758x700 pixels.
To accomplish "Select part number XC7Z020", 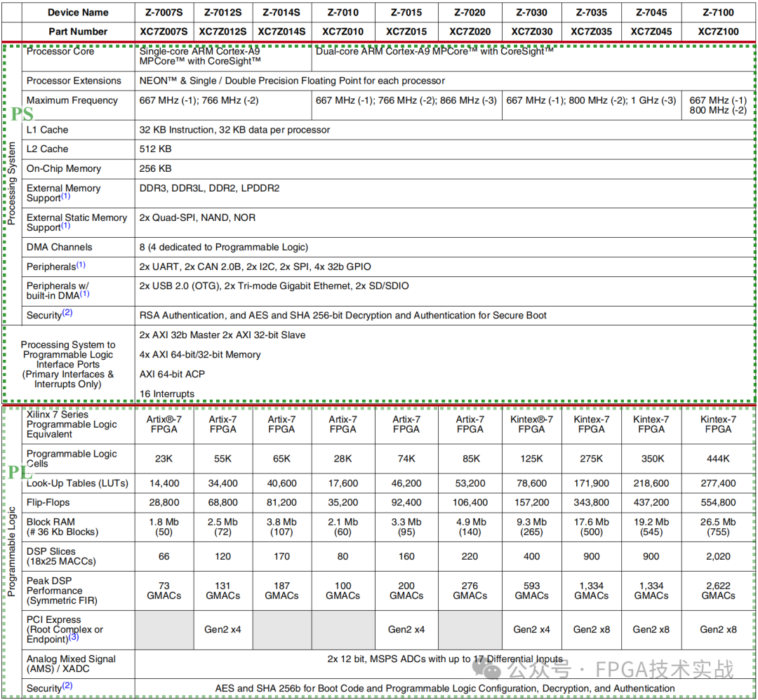I will [x=470, y=32].
